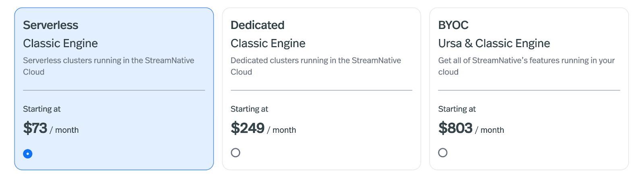Click the $803 / month price
The image size is (644, 179).
[471, 128]
